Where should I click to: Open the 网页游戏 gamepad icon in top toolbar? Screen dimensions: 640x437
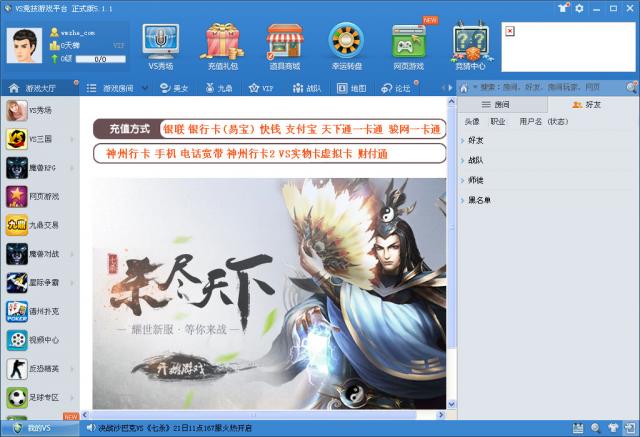409,41
